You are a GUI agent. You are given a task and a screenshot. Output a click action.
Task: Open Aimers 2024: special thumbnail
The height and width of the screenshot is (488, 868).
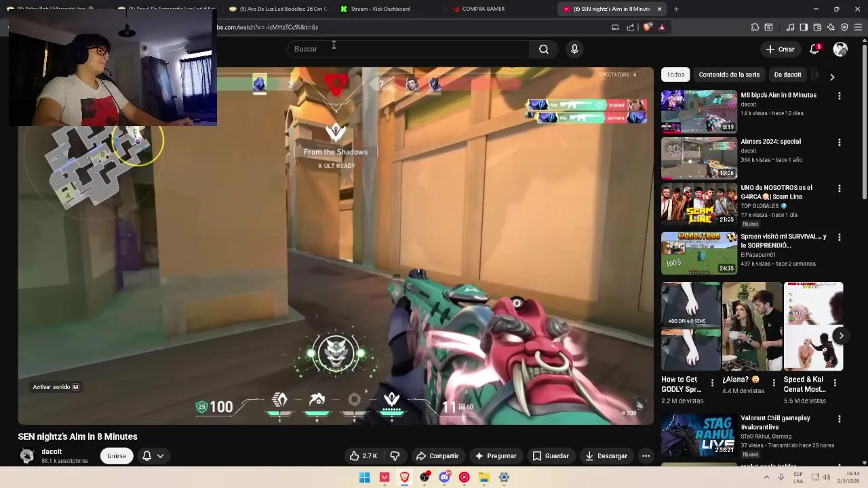[699, 158]
